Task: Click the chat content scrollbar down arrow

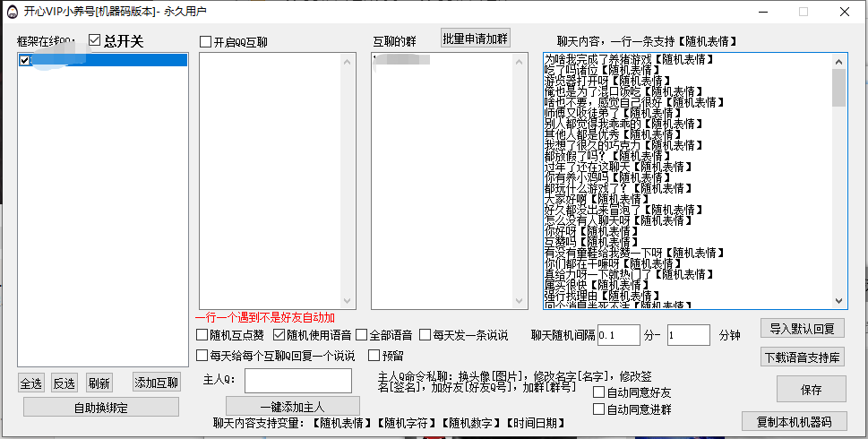Action: (x=839, y=302)
